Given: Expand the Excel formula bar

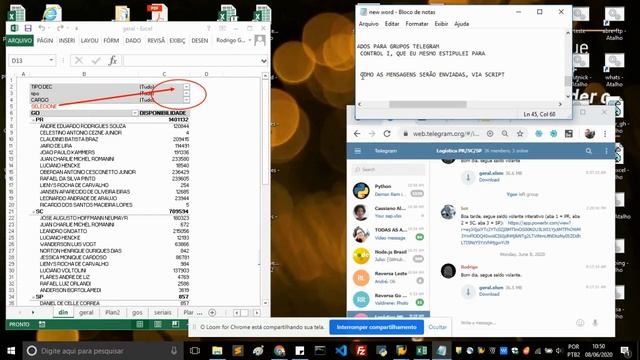Looking at the screenshot, I should point(264,61).
